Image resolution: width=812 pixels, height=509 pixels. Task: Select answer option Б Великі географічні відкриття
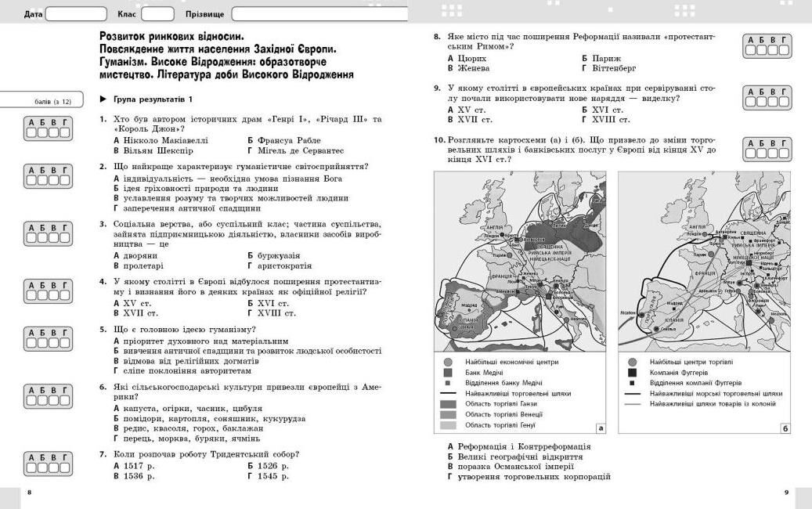(515, 457)
